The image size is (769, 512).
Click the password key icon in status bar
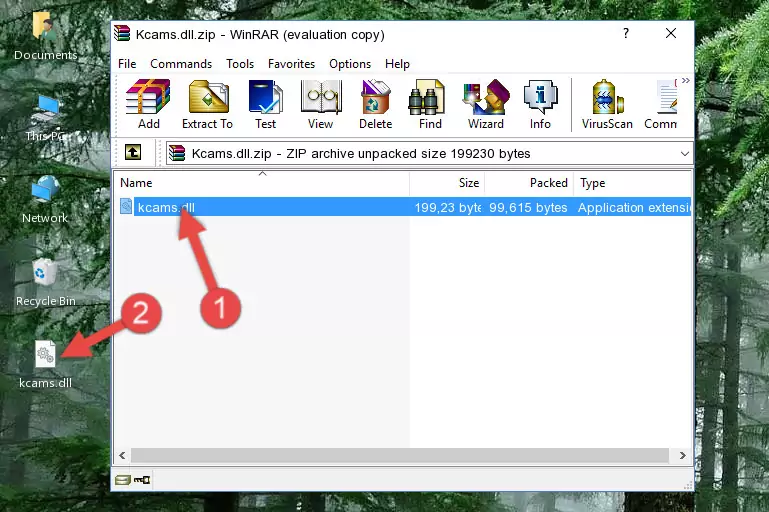pyautogui.click(x=142, y=480)
